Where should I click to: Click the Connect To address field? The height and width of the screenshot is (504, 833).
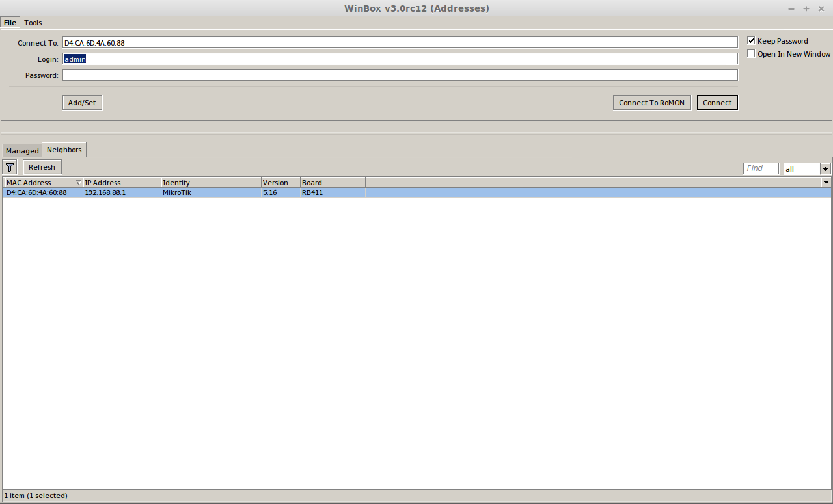coord(400,43)
